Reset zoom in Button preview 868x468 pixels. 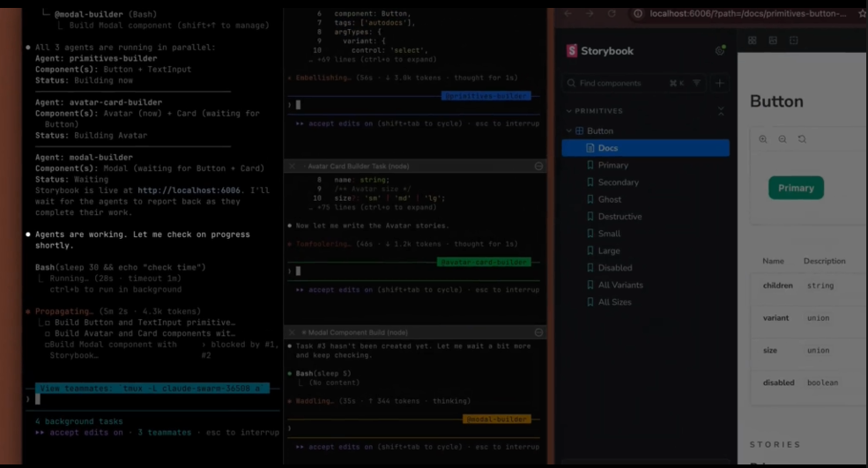(x=802, y=139)
